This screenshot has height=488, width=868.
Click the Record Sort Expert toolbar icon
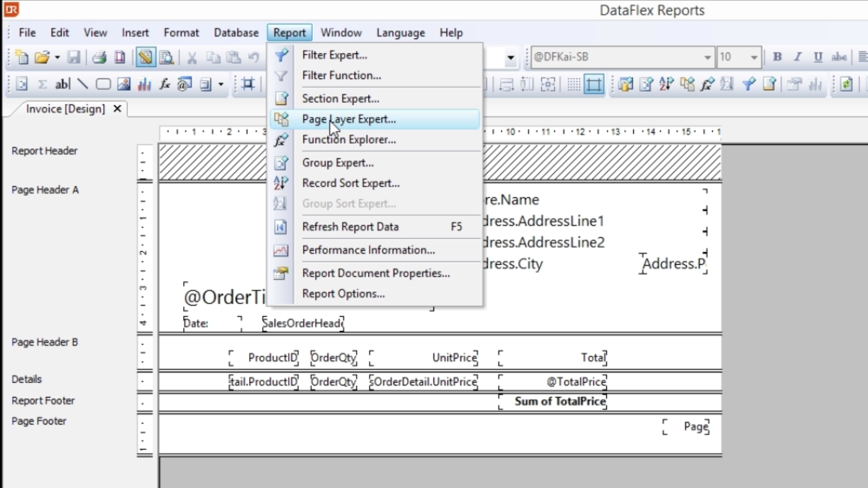point(666,84)
